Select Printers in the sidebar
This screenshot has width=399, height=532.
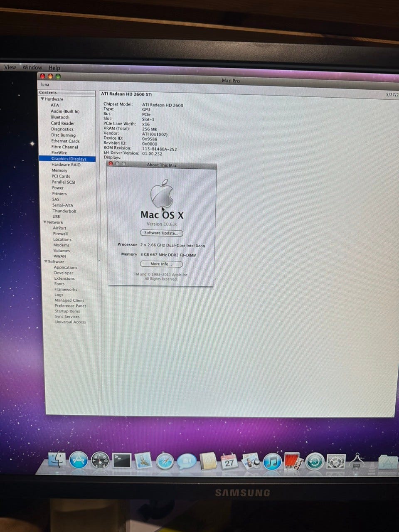(x=59, y=194)
